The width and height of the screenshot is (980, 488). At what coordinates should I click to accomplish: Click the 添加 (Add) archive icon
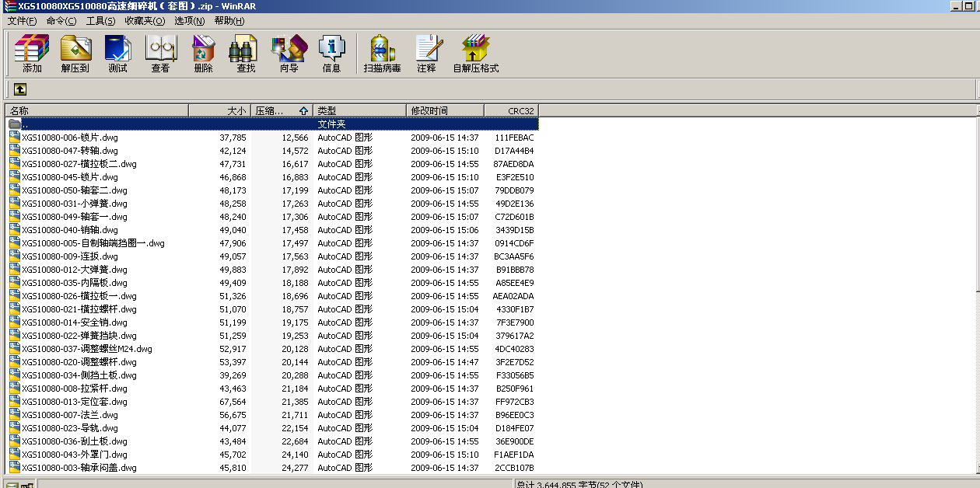coord(31,53)
